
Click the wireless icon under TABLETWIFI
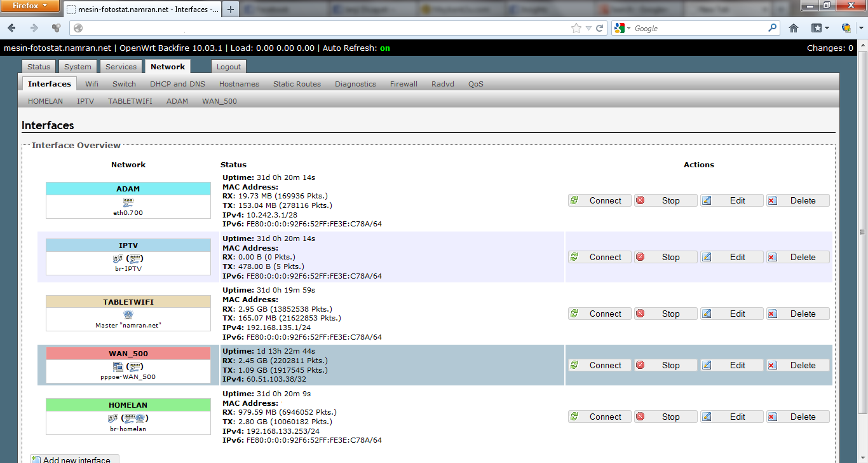[x=128, y=314]
